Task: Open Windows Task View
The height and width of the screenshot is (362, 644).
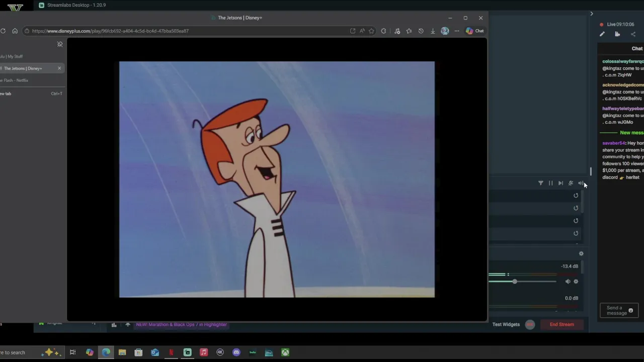Action: [72, 352]
